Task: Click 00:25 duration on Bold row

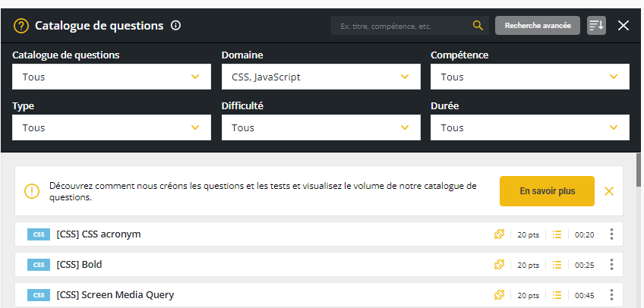Action: (585, 265)
